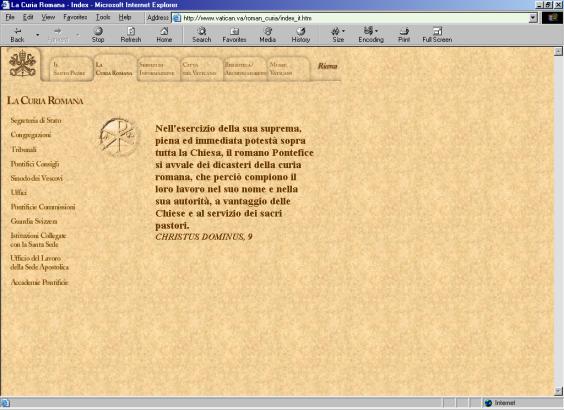Image resolution: width=564 pixels, height=410 pixels.
Task: Click the Print toolbar icon
Action: (x=404, y=31)
